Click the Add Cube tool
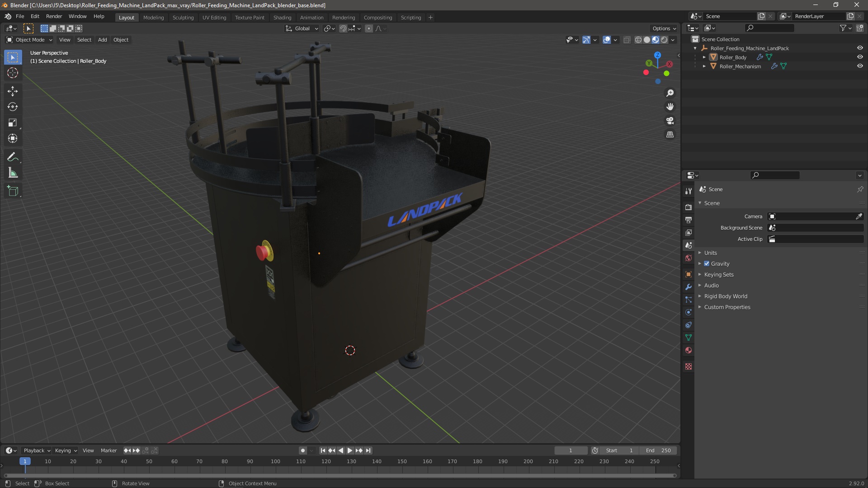Screen dimensions: 868x488 click(12, 191)
